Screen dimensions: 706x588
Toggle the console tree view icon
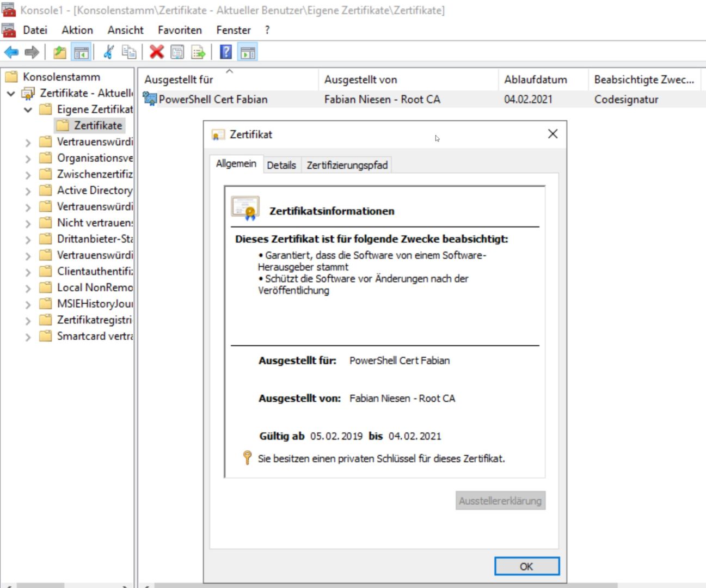(81, 52)
